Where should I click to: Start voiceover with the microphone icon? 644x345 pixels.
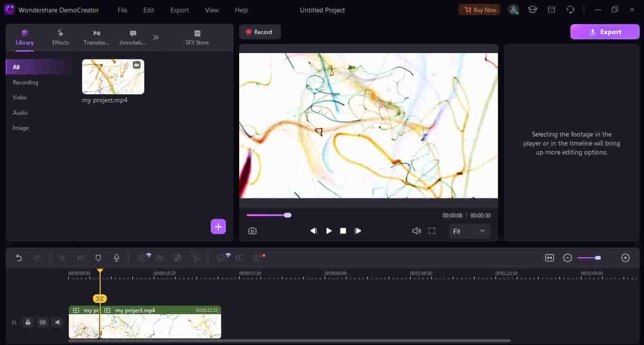pyautogui.click(x=116, y=258)
